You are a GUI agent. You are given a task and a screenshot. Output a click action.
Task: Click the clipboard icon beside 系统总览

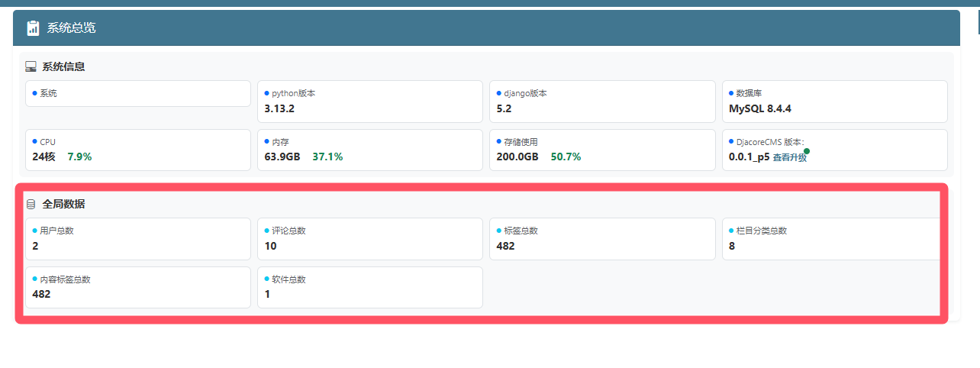32,28
